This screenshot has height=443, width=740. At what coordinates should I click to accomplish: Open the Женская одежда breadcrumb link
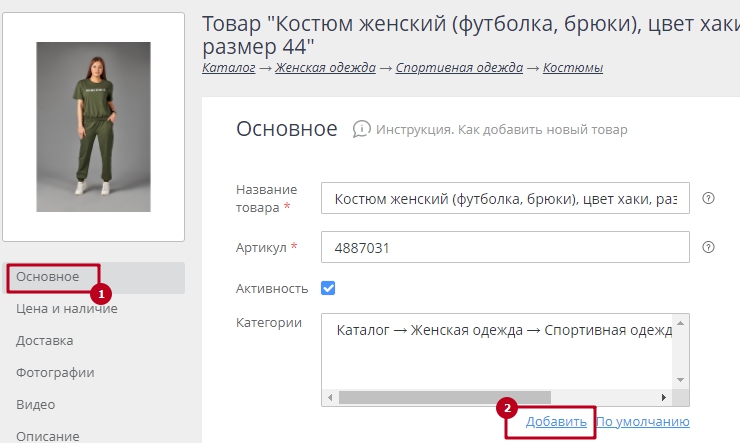tap(325, 68)
